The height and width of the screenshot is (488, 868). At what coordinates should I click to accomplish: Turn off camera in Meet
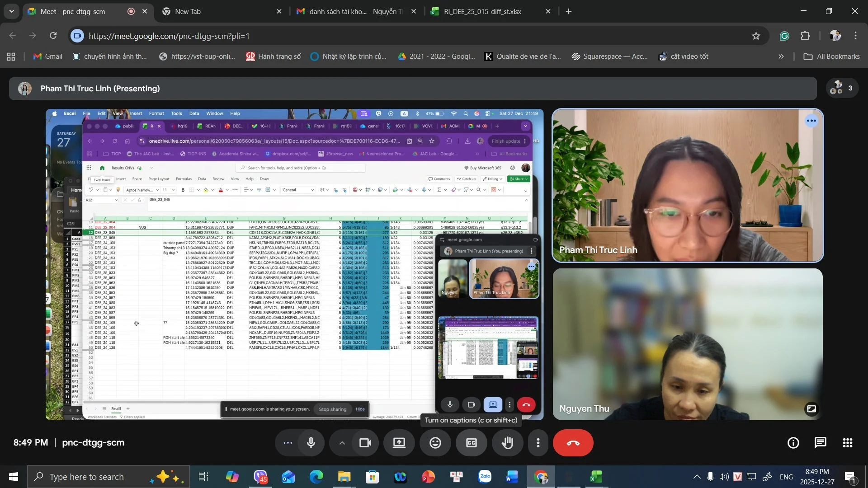point(365,443)
